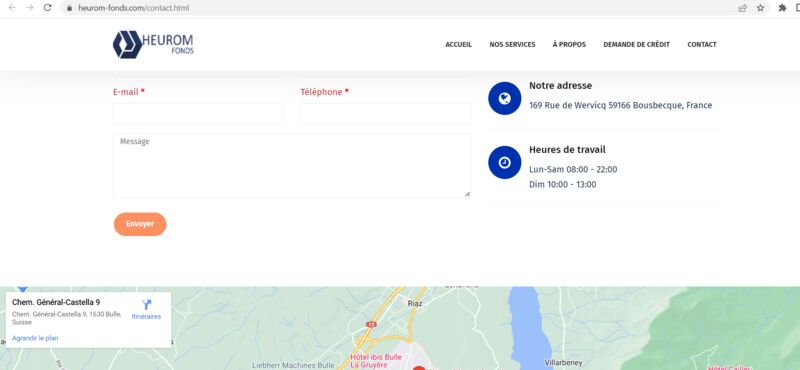The width and height of the screenshot is (800, 370).
Task: Click the address bar URL heurom-fonds.com
Action: (133, 8)
